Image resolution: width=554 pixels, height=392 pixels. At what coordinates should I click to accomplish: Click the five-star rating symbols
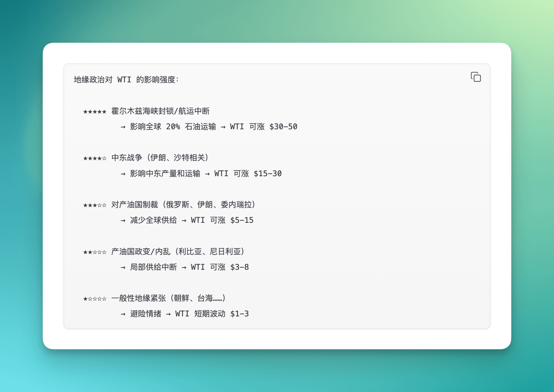click(x=95, y=111)
